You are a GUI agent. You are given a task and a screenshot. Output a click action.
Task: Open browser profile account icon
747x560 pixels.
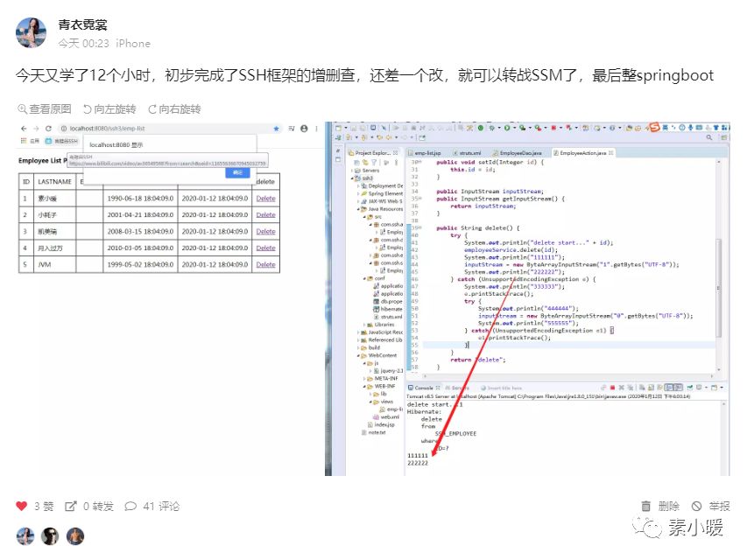click(x=304, y=129)
